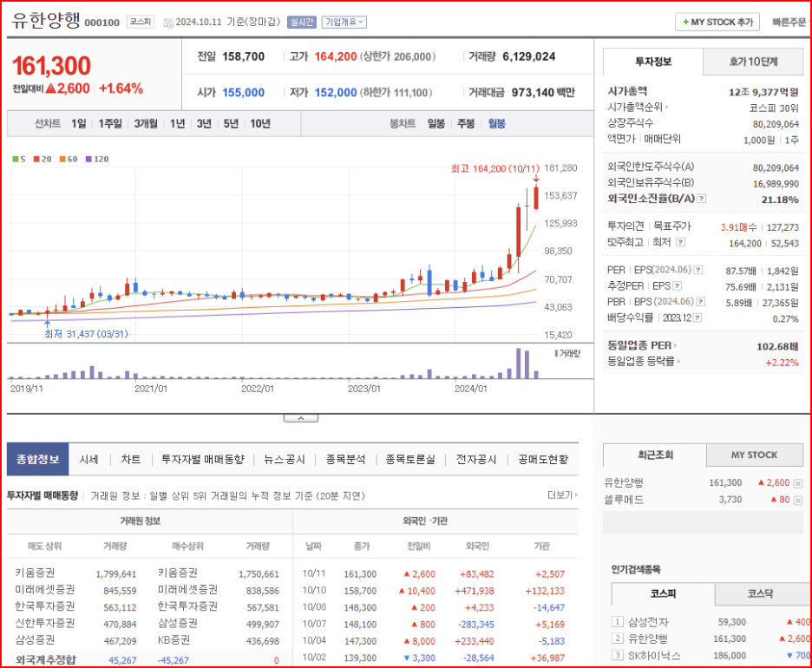Screen dimensions: 812x668
Task: Click the 동일업종 등락률 arrow link
Action: [x=644, y=361]
